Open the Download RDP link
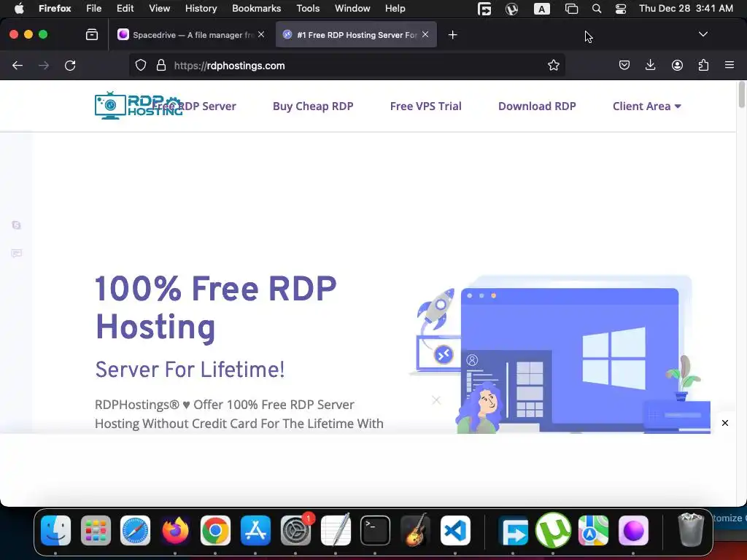Screen dimensions: 747x560 tap(537, 106)
